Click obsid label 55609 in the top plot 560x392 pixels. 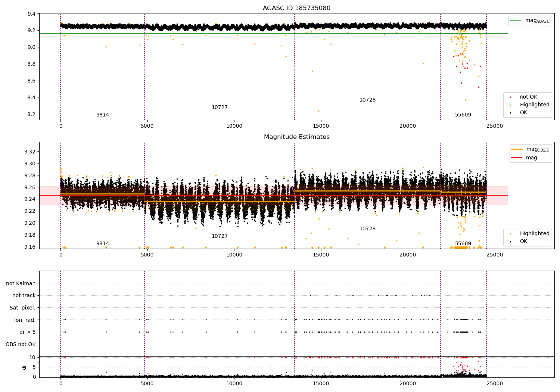click(463, 115)
